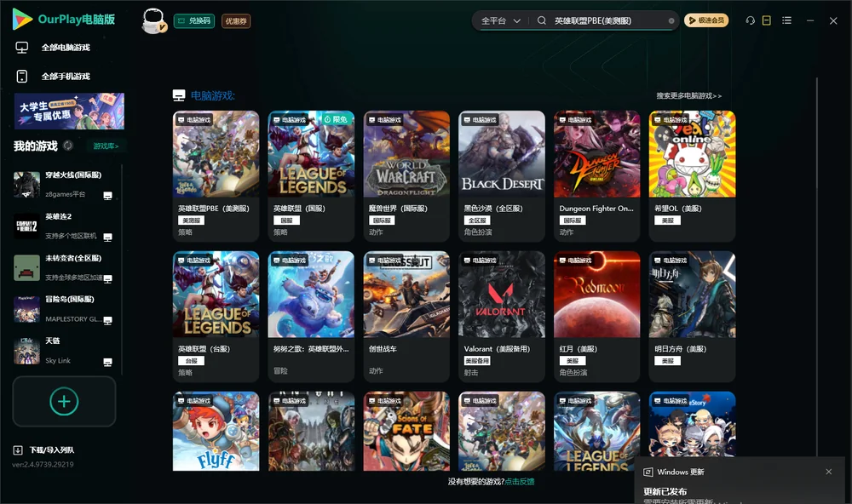Open the Dungeon Fighter Online game card
Viewport: 852px width, 504px height.
click(x=596, y=176)
